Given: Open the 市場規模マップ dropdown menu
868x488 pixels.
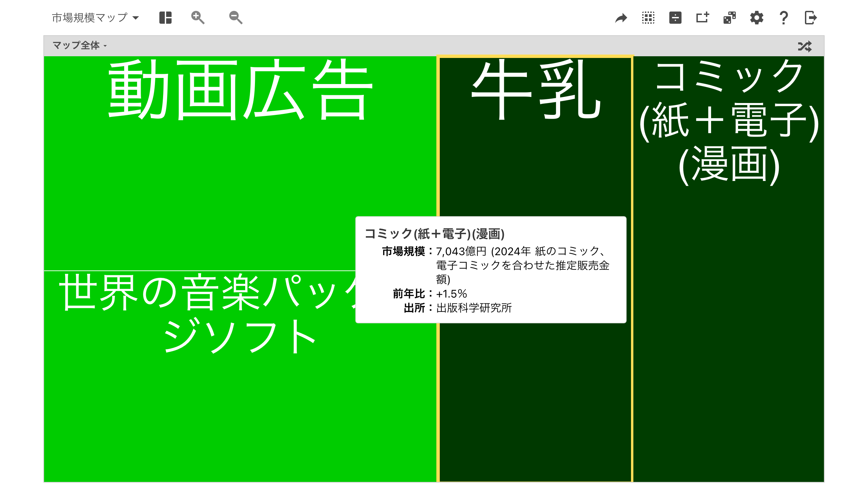Looking at the screenshot, I should click(95, 18).
